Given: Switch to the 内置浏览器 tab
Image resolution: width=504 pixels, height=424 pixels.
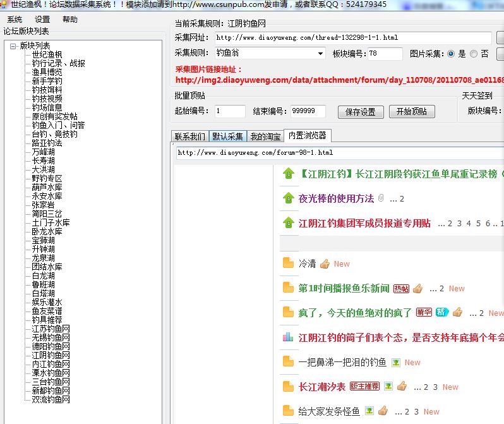Looking at the screenshot, I should [308, 135].
